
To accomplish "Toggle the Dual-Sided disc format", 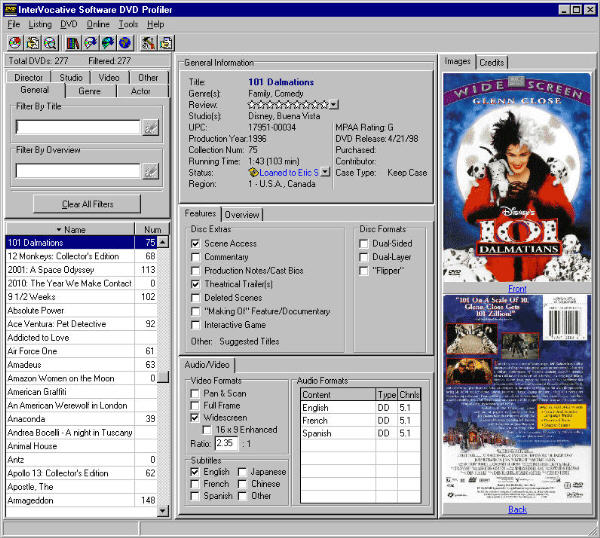I will coord(364,243).
